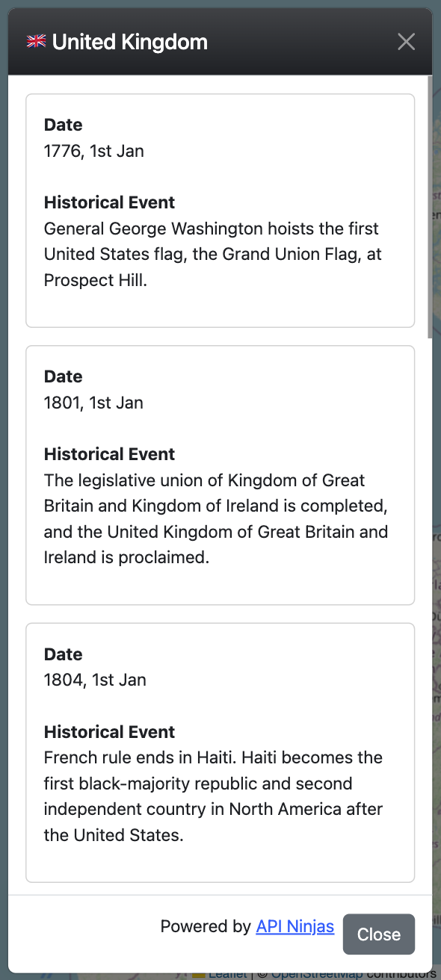Click the Date label above 1804
Image resolution: width=441 pixels, height=980 pixels.
coord(63,654)
